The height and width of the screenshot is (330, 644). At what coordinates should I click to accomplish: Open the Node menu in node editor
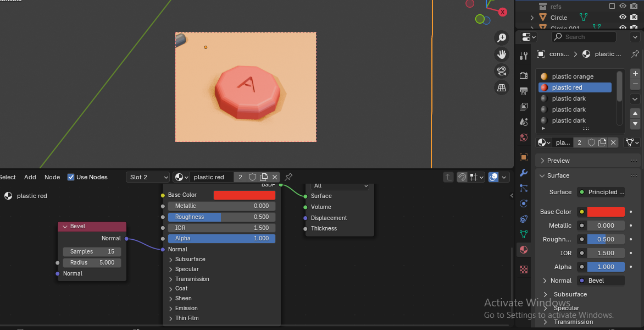coord(52,177)
